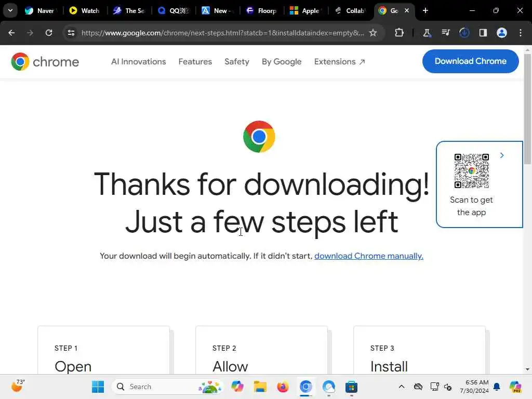Switch to the New tab with blue A icon

218,10
